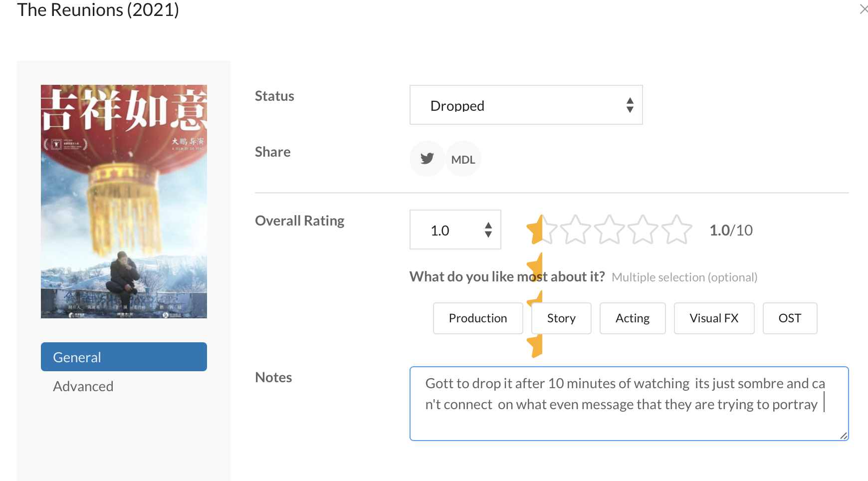Image resolution: width=868 pixels, height=481 pixels.
Task: Click the MDL share icon
Action: [x=463, y=159]
